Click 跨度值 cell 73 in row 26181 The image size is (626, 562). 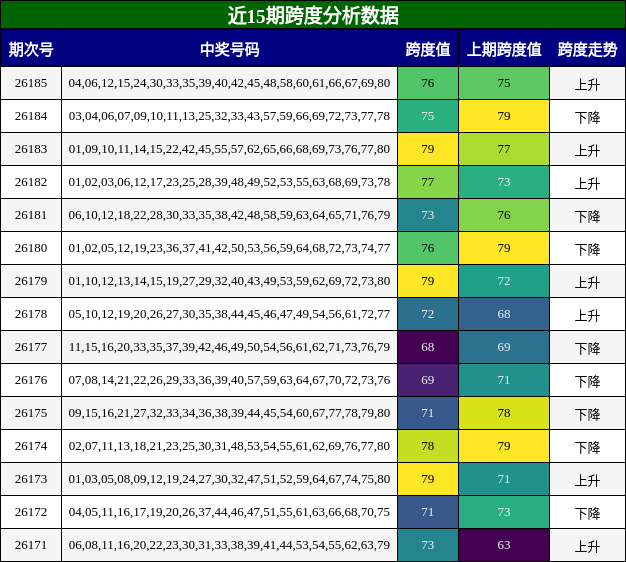(428, 215)
